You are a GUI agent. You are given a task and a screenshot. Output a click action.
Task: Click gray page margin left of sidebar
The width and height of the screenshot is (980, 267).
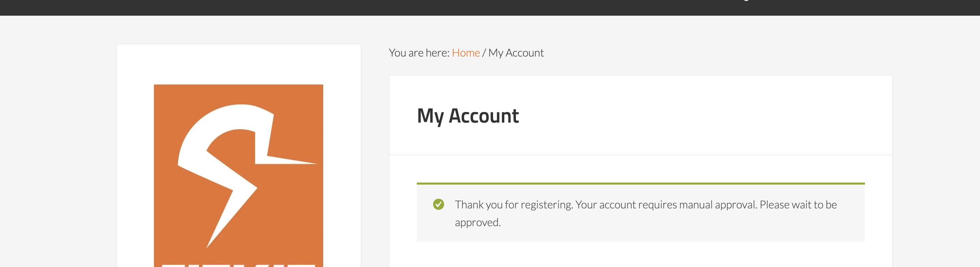coord(57,152)
